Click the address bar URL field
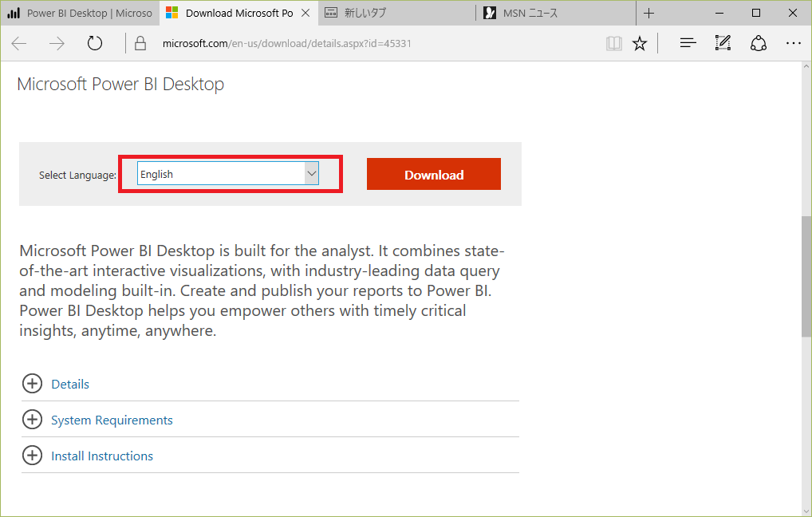 [x=287, y=44]
